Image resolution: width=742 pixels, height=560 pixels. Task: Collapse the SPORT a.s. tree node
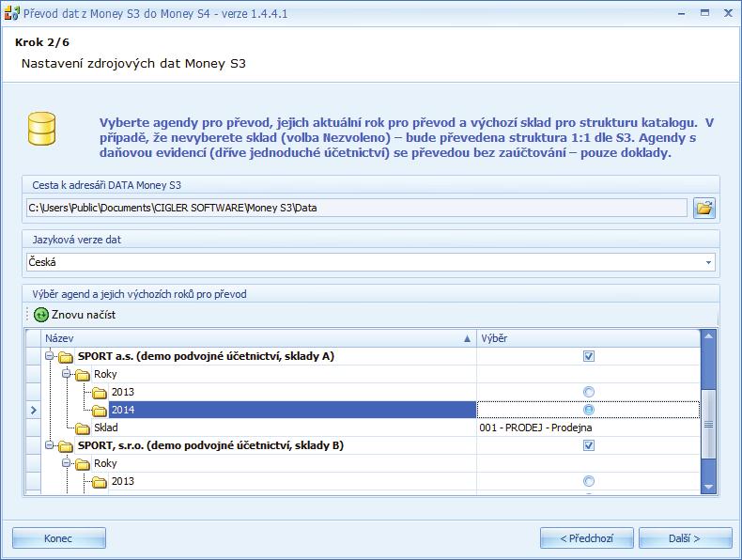pyautogui.click(x=49, y=355)
